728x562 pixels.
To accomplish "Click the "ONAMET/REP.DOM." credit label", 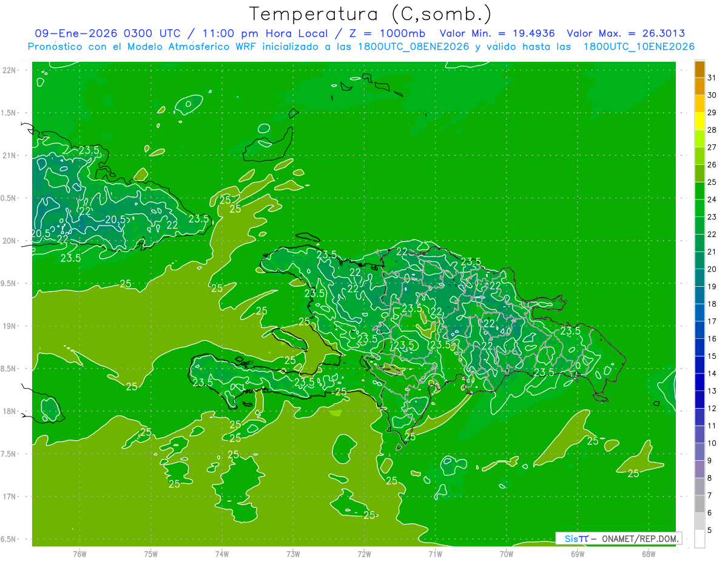I will coord(640,538).
